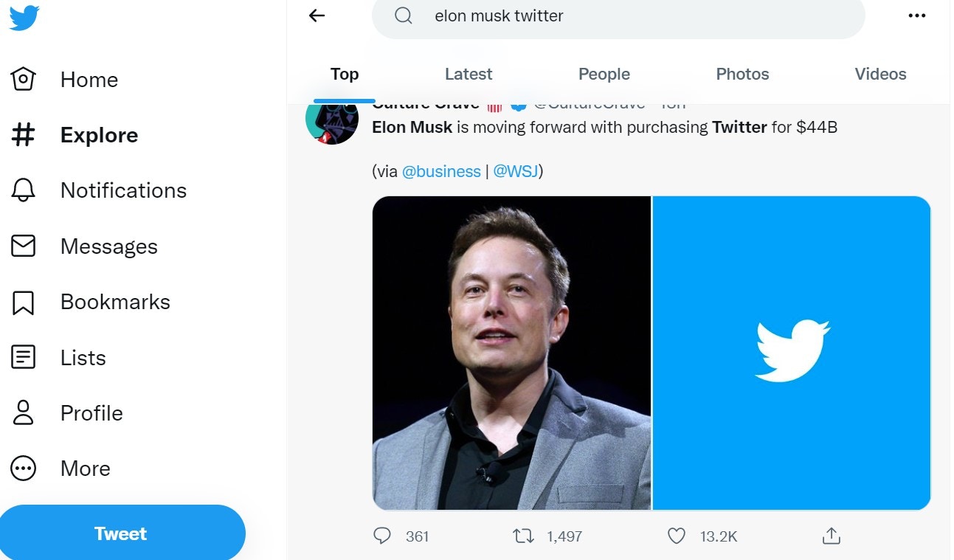Click the blue Tweet button
Image resolution: width=954 pixels, height=560 pixels.
(121, 533)
